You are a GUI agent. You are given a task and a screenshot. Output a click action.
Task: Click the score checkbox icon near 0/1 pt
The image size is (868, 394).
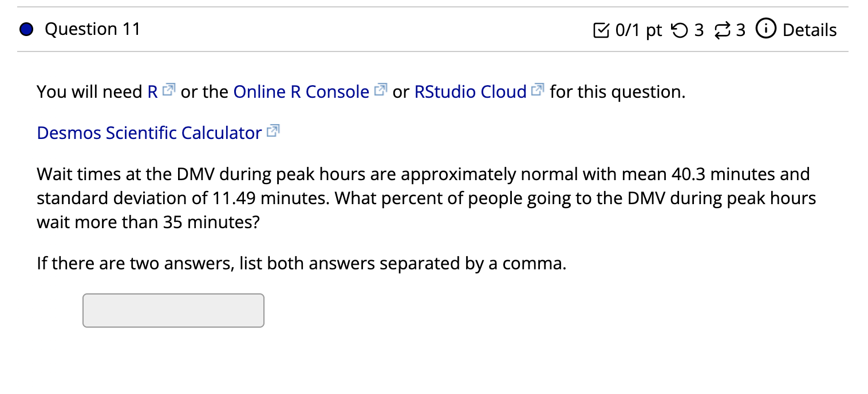click(x=602, y=30)
